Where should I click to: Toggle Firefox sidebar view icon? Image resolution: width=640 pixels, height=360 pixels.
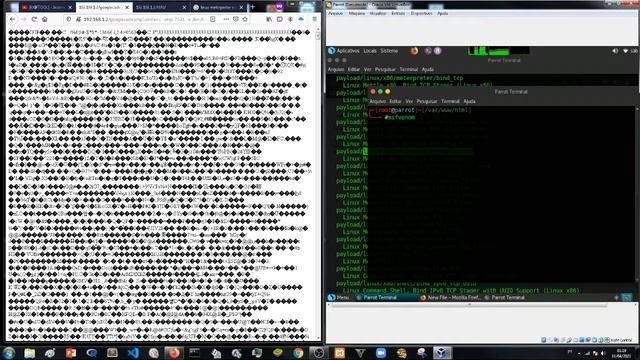click(x=280, y=19)
